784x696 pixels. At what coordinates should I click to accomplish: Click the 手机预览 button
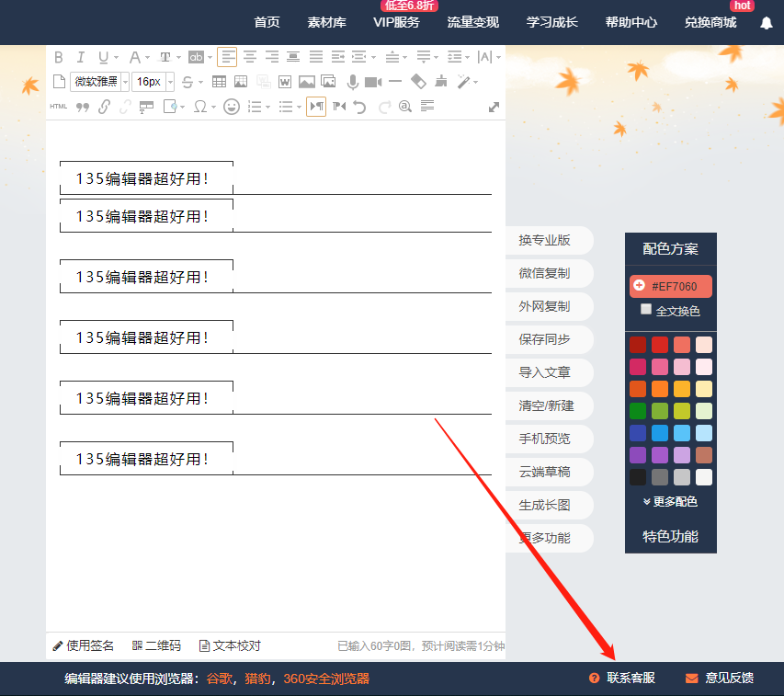coord(549,439)
